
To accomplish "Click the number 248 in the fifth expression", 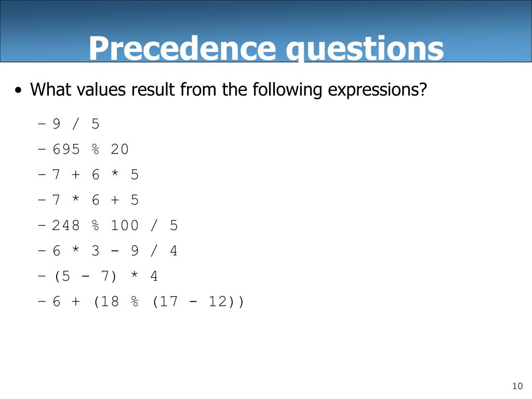I will click(x=66, y=225).
